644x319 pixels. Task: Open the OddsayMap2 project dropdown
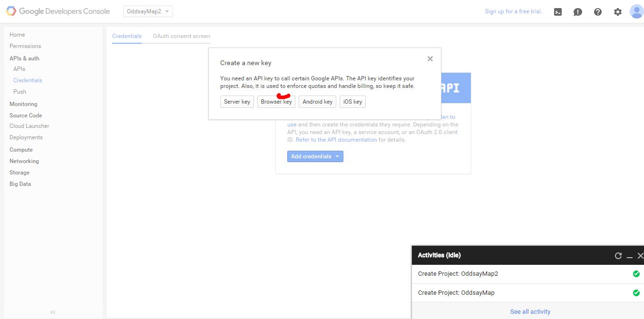tap(147, 11)
